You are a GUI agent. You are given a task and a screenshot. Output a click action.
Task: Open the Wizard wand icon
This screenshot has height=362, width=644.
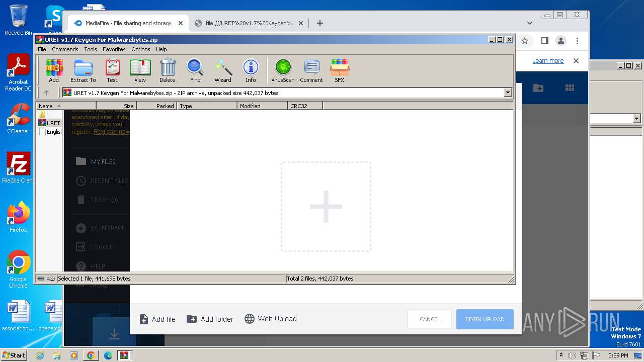(223, 70)
